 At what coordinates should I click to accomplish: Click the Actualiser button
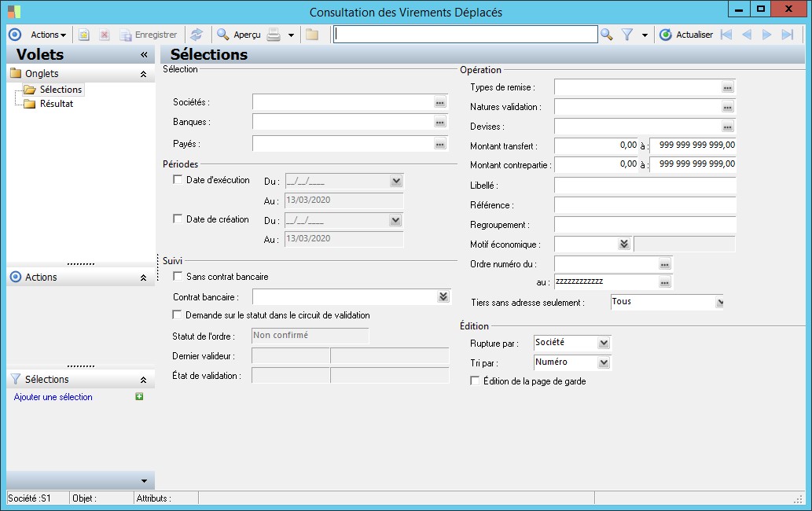coord(686,35)
